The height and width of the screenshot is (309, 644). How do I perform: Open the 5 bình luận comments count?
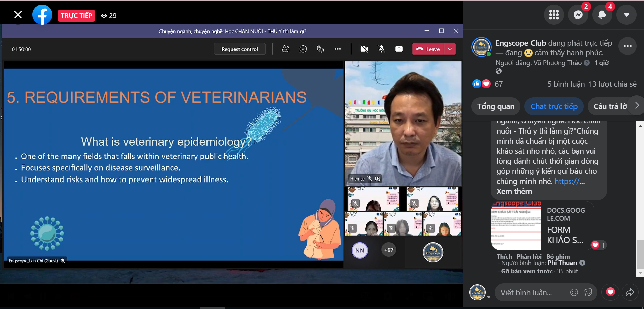pyautogui.click(x=566, y=84)
